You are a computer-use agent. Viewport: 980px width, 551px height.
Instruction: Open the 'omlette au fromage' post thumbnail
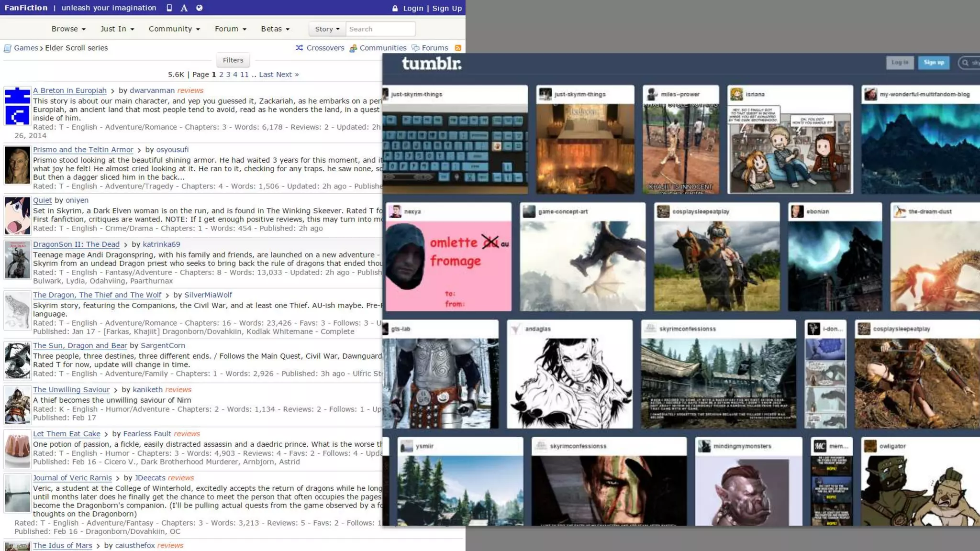(448, 265)
